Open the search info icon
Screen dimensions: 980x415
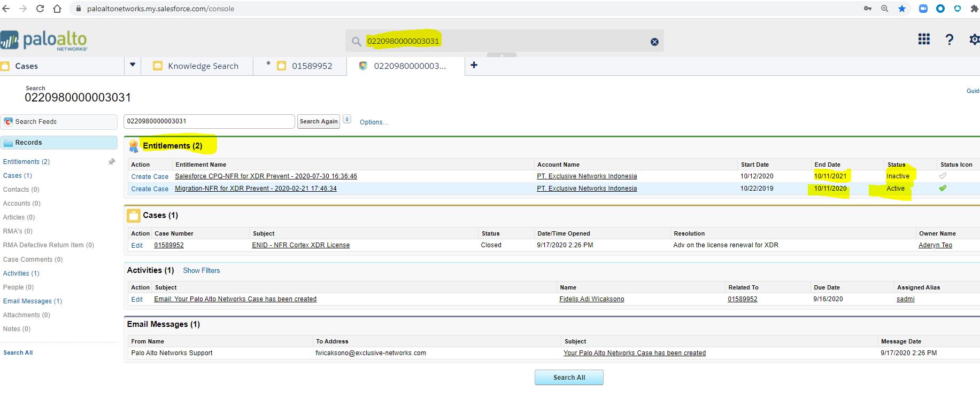pos(347,119)
